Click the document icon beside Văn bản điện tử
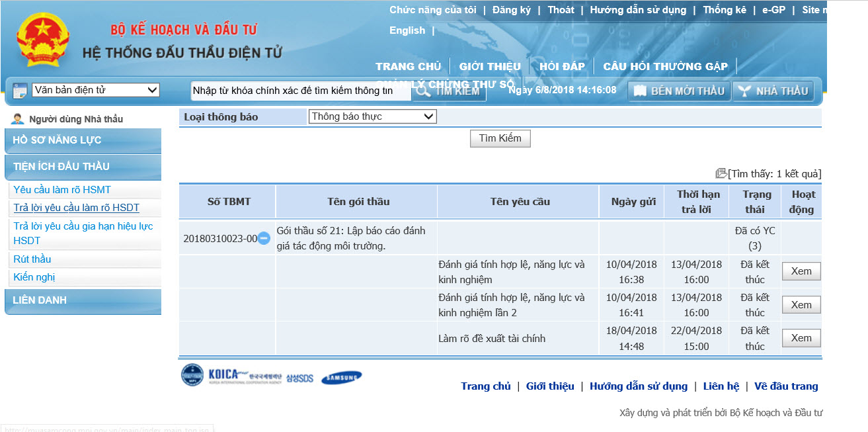 [x=20, y=91]
